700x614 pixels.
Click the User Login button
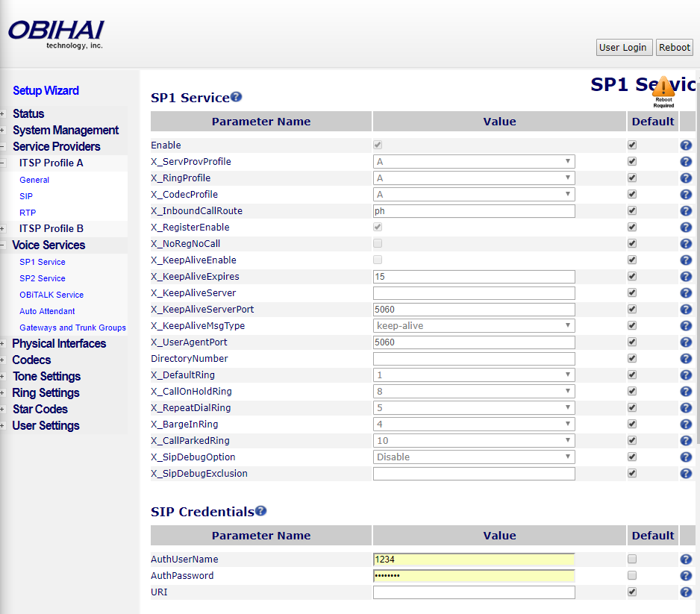tap(624, 47)
